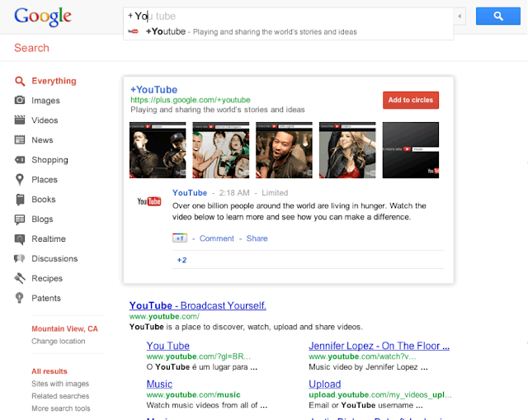
Task: Click the red Everything magnifier icon
Action: pos(20,81)
